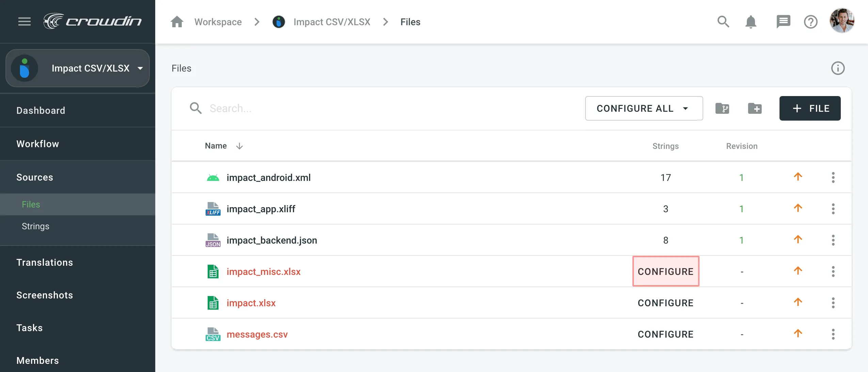868x372 pixels.
Task: Update impact_app.xliff with upload arrow
Action: coord(798,208)
